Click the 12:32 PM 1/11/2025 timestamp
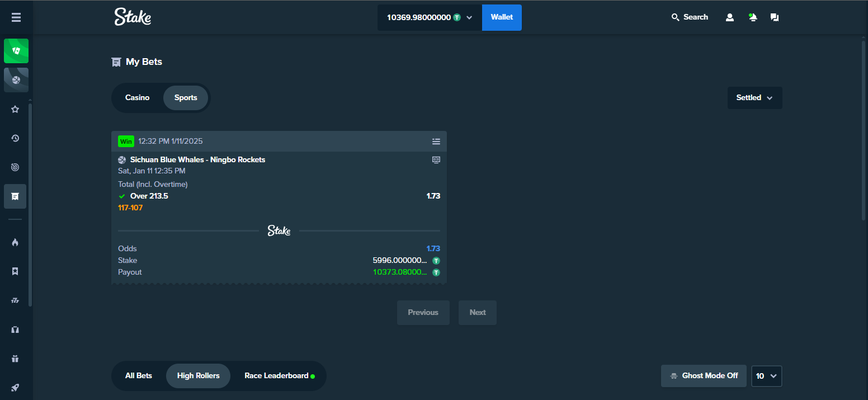 click(171, 142)
